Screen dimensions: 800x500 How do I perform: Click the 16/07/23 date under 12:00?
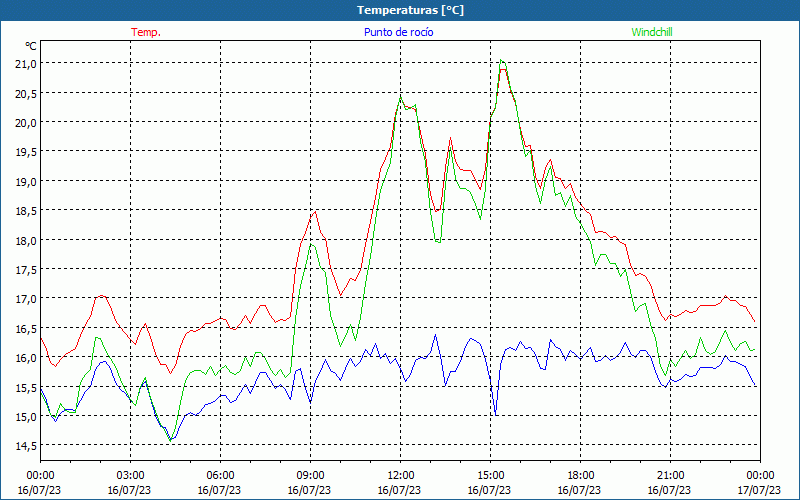click(399, 490)
